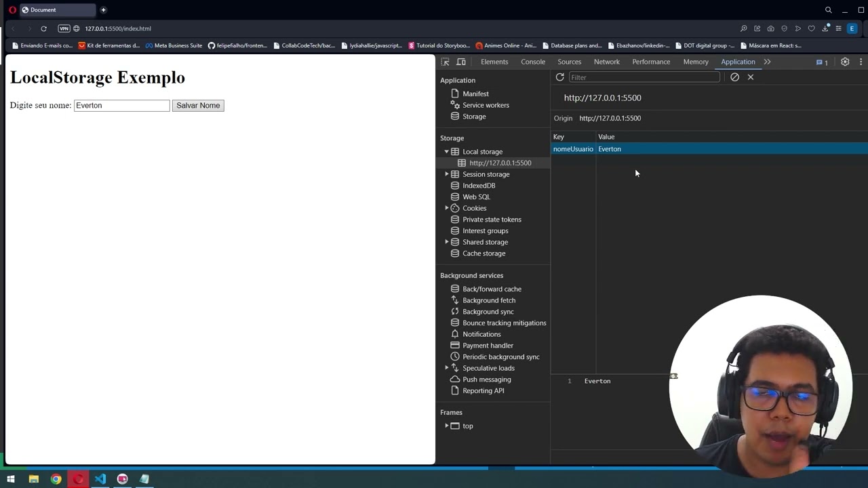The width and height of the screenshot is (868, 488).
Task: Open the Sources tab
Action: (x=570, y=62)
